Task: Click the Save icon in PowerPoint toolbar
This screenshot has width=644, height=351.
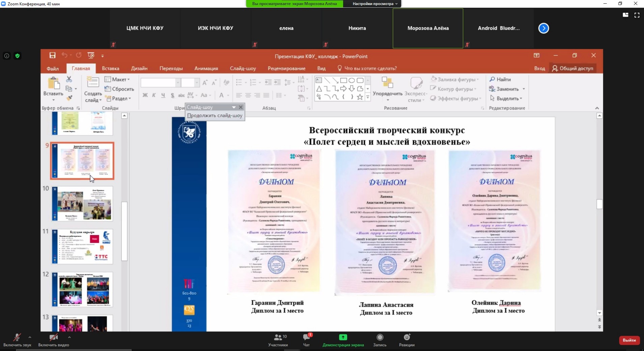Action: (52, 55)
